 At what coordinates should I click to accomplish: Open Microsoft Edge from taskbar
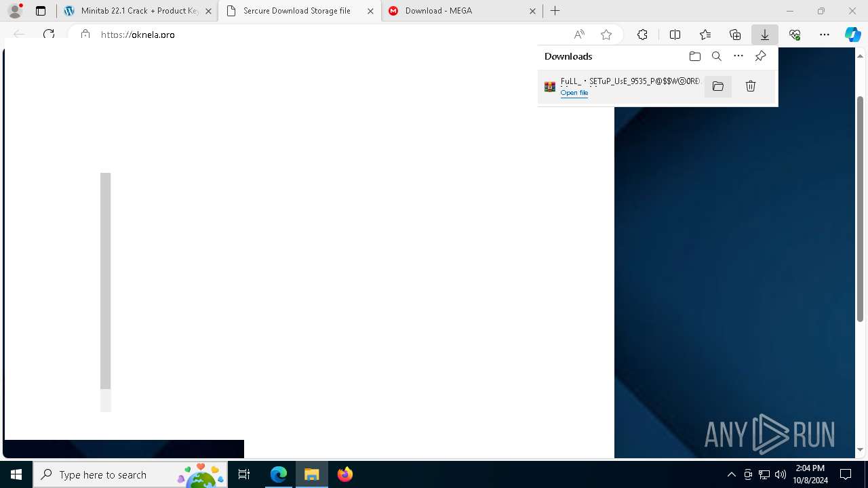pos(279,474)
